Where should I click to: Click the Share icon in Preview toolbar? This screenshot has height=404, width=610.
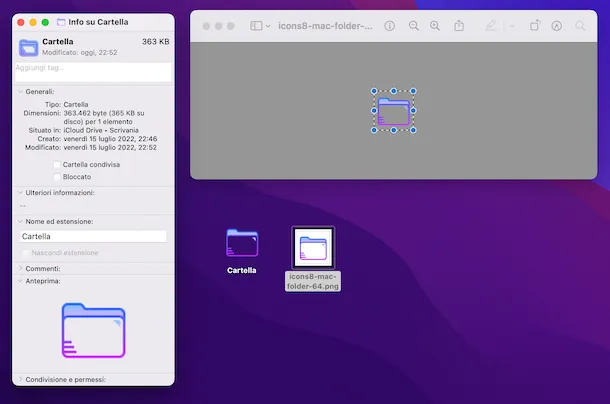[459, 26]
